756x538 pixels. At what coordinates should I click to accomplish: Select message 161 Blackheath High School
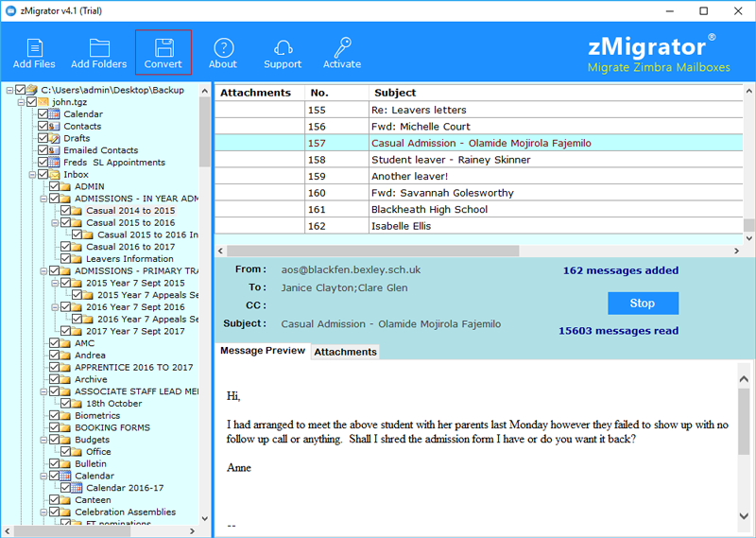(x=479, y=209)
